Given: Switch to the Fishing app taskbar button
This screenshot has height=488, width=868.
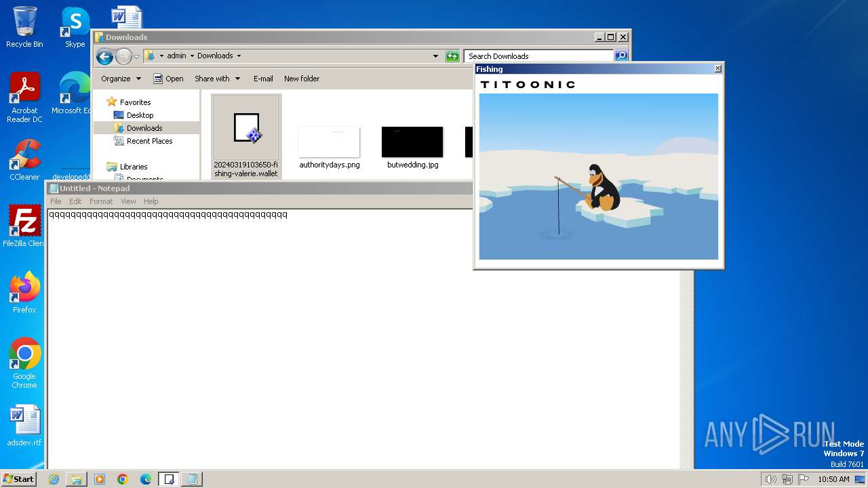Looking at the screenshot, I should click(x=169, y=479).
